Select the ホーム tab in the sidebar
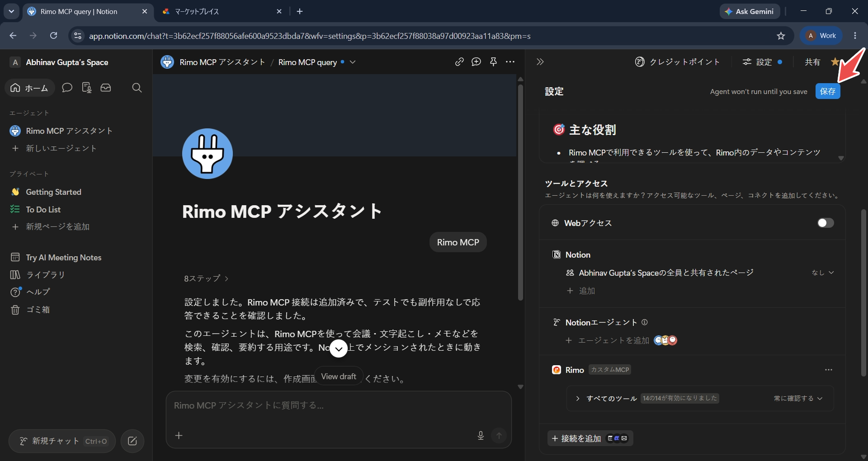Viewport: 868px width, 461px height. 29,88
